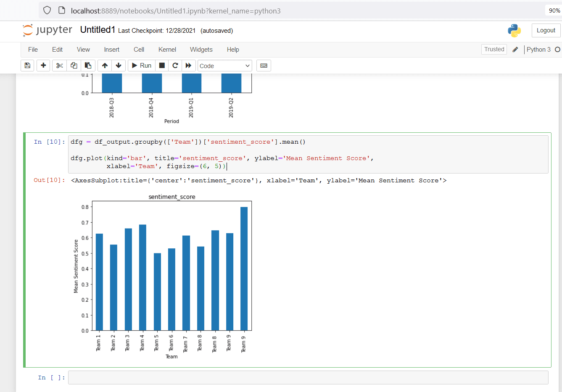Click inside the empty input cell
Screen dimensions: 562x392
click(x=294, y=377)
